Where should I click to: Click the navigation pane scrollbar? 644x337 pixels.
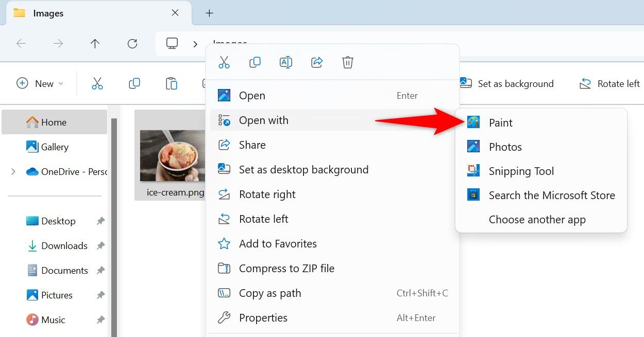point(114,226)
